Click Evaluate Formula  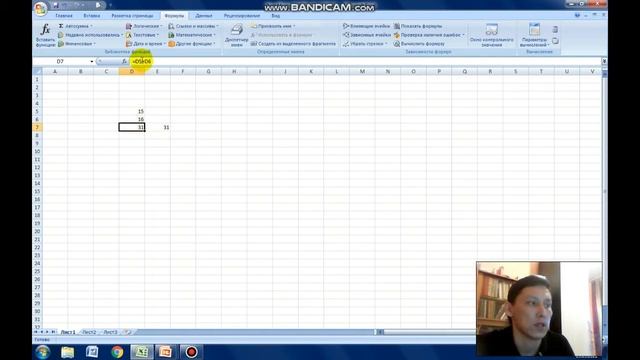[x=419, y=44]
